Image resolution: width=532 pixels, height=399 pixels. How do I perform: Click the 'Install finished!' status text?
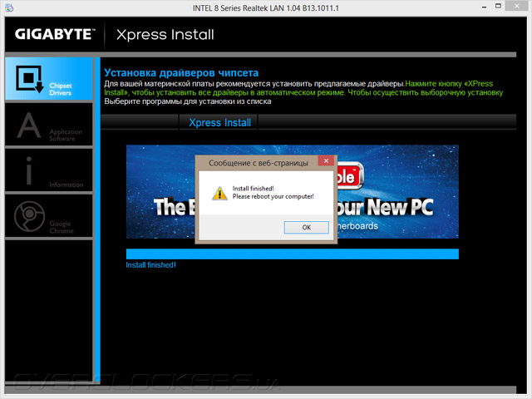(x=150, y=265)
